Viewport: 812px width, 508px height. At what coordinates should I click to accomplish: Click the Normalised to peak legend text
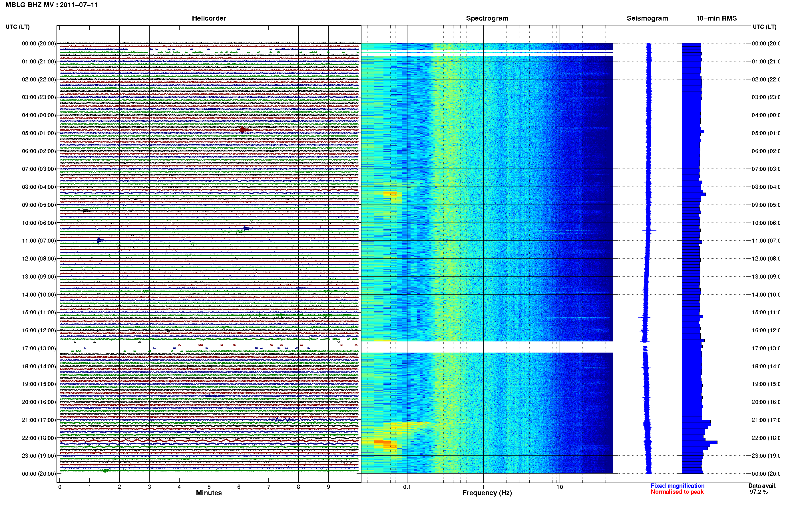coord(677,492)
